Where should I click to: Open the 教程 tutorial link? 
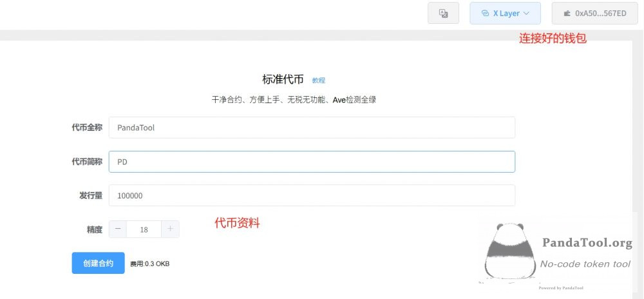(x=318, y=81)
